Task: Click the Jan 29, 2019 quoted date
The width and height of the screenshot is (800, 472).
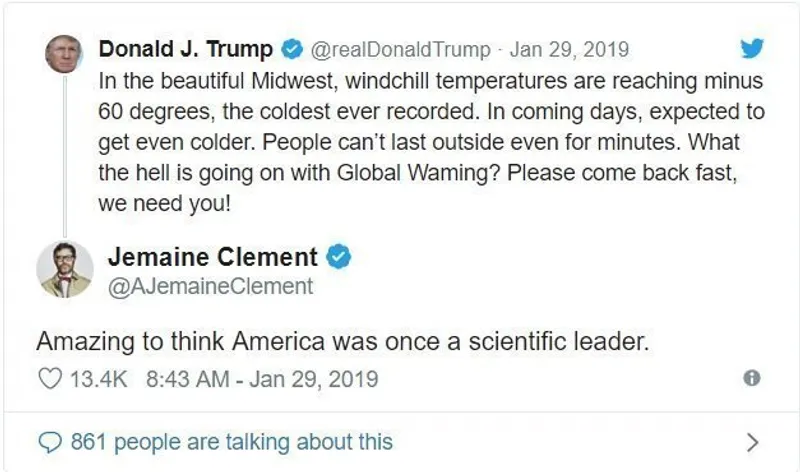Action: (564, 49)
